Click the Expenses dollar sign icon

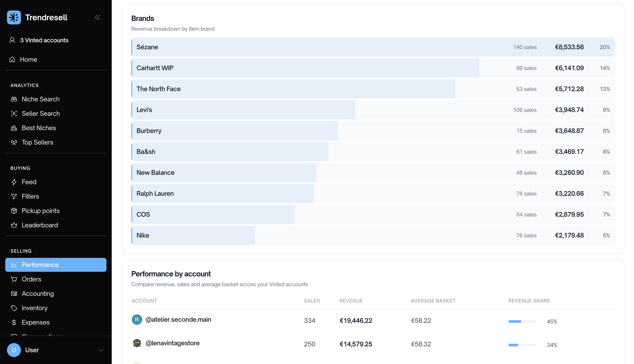[x=14, y=322]
